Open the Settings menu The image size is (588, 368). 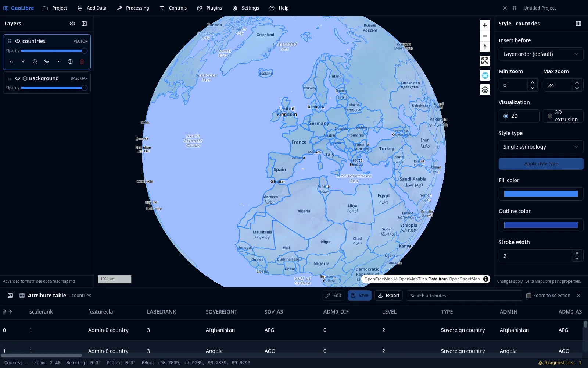[246, 8]
